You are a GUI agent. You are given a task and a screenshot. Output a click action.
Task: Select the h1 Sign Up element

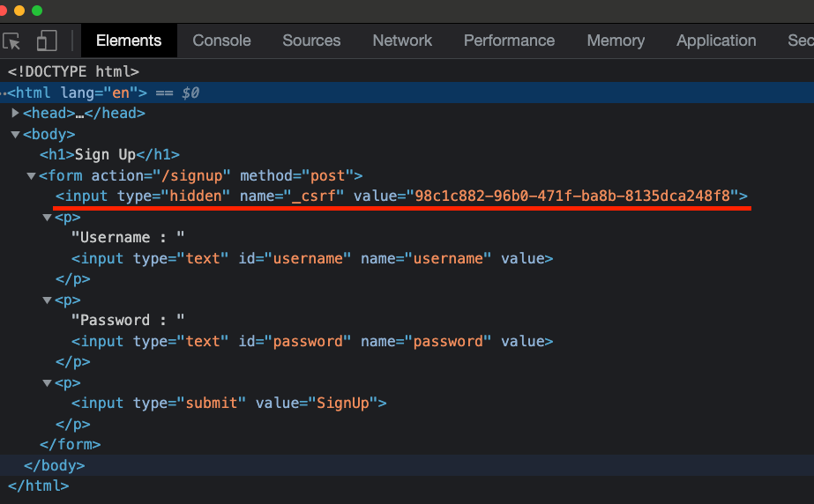pos(109,154)
